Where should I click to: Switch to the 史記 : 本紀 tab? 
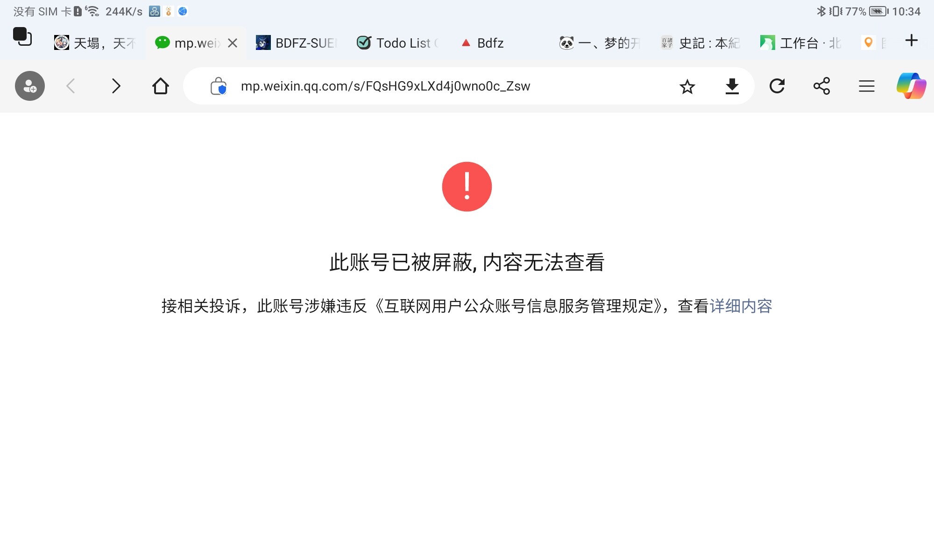pos(700,43)
